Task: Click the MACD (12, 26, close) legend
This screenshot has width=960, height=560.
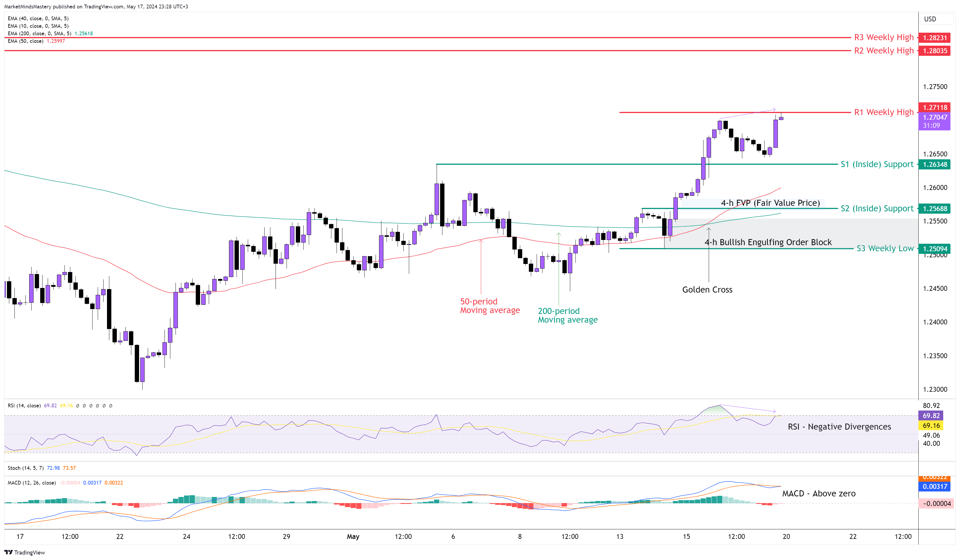Action: (32, 483)
